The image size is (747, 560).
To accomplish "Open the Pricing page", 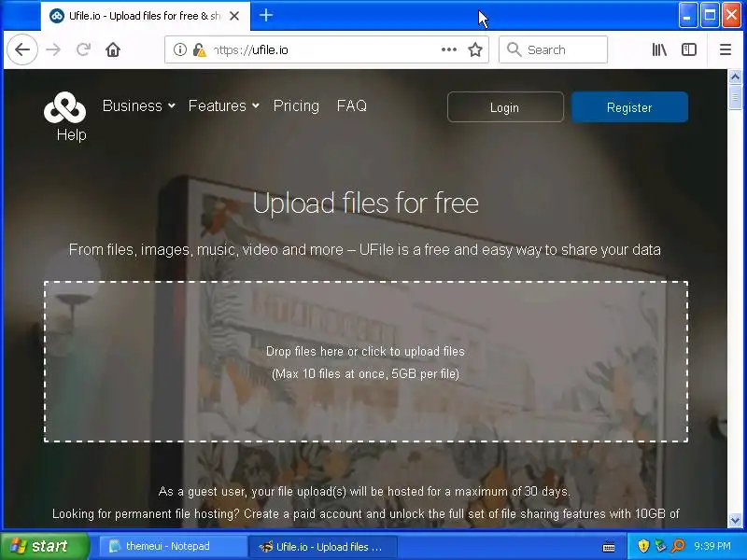I will (296, 105).
